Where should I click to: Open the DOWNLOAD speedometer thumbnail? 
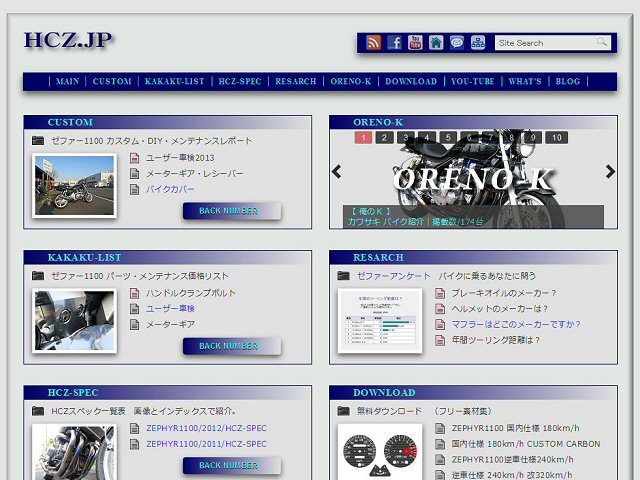click(380, 452)
